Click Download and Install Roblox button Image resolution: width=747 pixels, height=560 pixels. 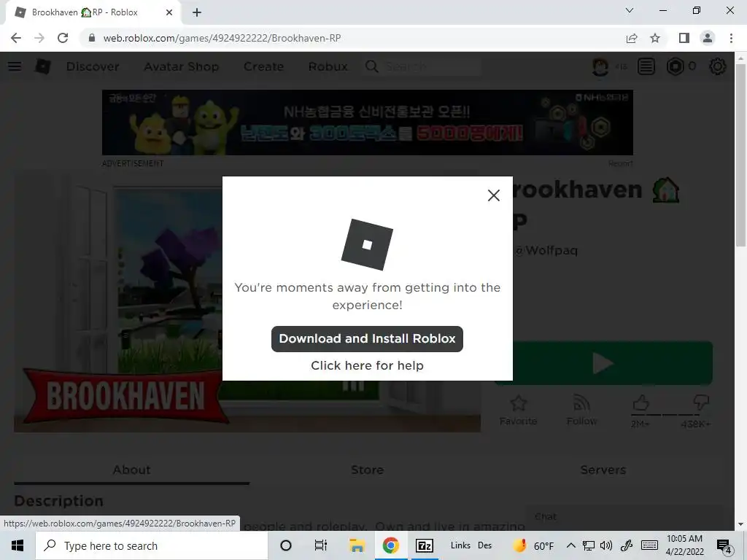tap(367, 338)
